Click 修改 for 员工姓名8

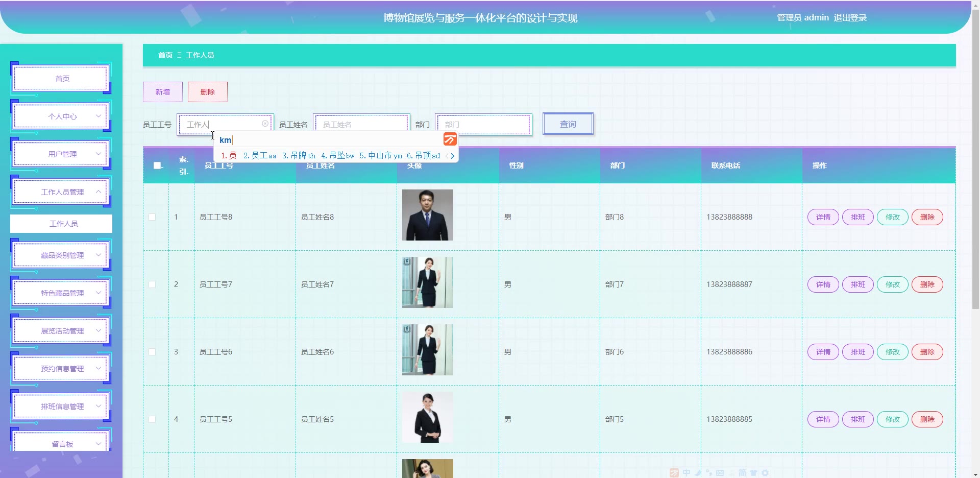pos(893,217)
